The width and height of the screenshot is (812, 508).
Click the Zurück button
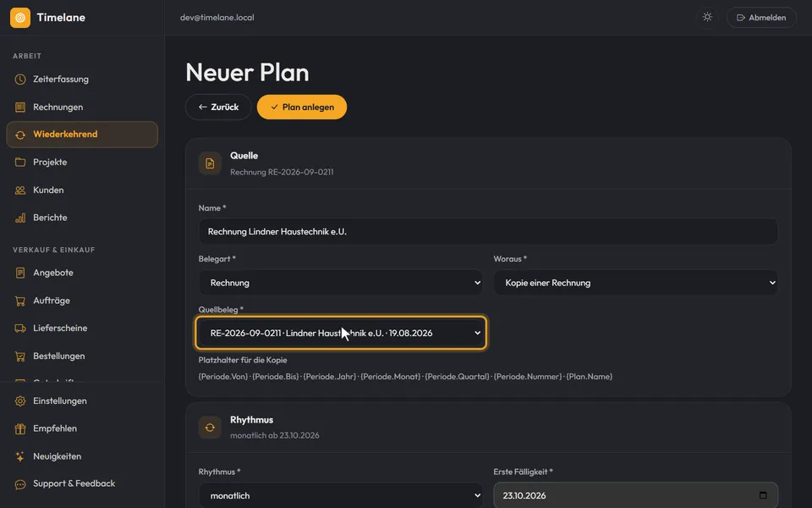coord(218,108)
